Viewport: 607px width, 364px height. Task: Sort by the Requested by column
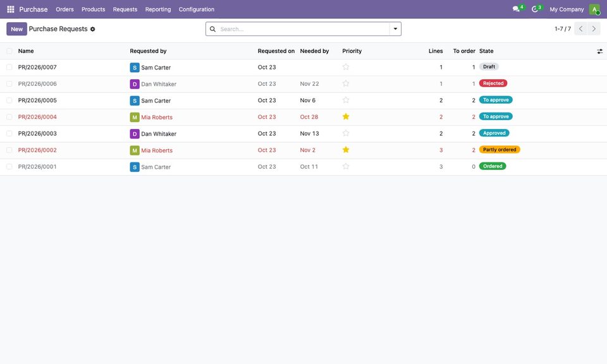click(x=148, y=51)
